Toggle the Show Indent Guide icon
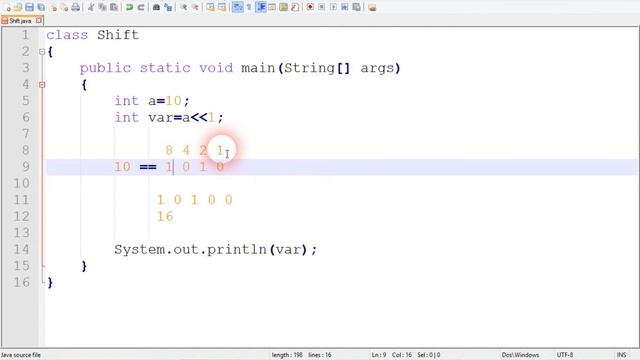 pos(261,7)
